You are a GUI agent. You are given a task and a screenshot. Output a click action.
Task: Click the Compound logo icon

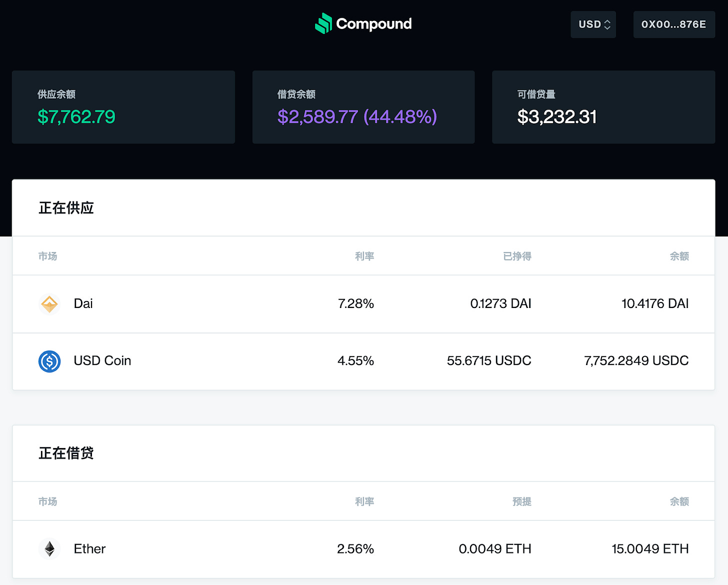pos(323,23)
